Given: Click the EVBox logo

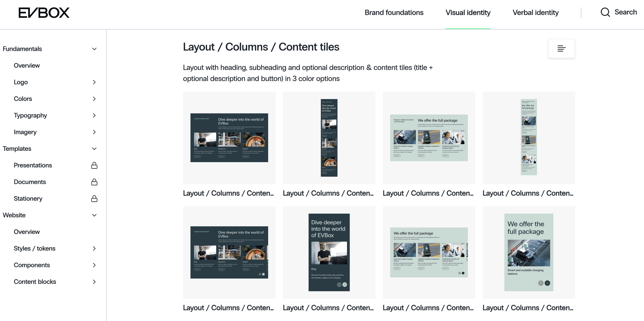Looking at the screenshot, I should pyautogui.click(x=44, y=13).
